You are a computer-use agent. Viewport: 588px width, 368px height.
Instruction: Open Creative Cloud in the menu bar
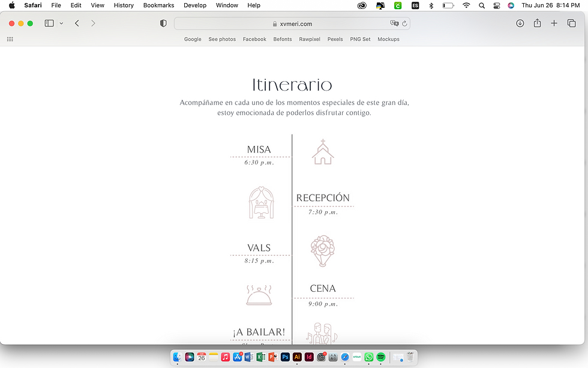(362, 5)
